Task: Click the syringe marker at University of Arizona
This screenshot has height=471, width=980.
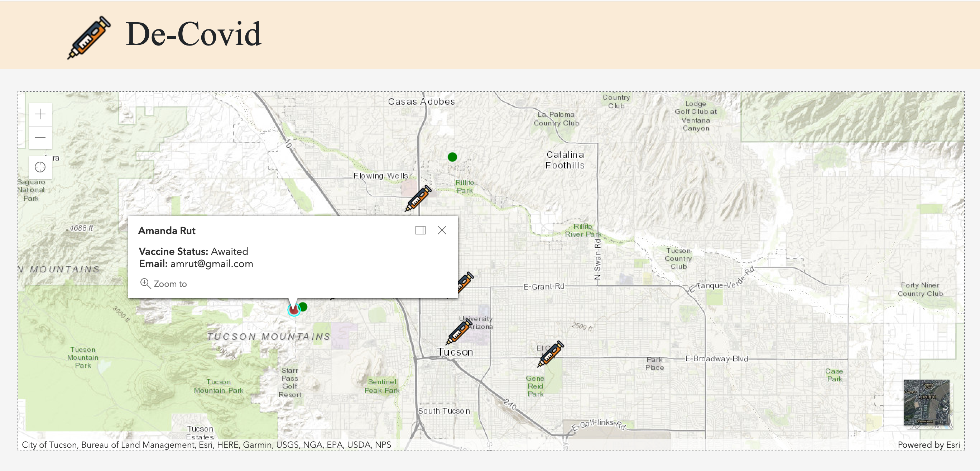Action: point(459,332)
